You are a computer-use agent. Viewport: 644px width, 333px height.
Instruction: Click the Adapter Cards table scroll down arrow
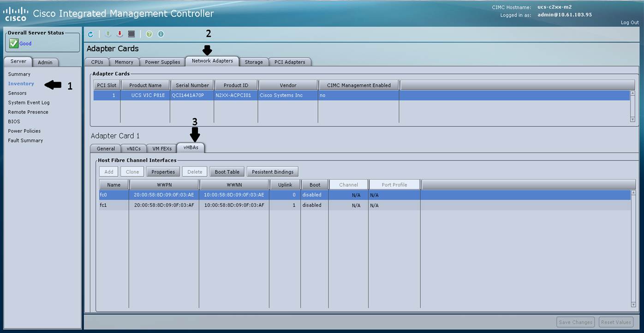(632, 119)
